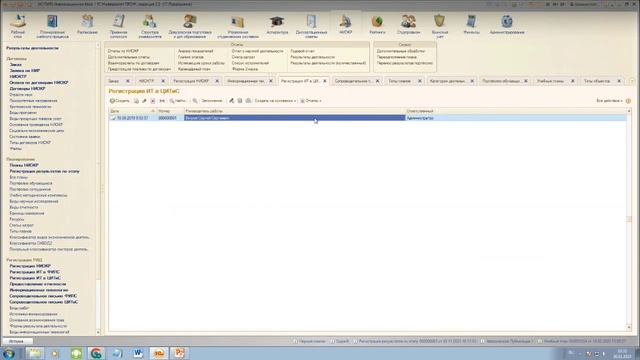The image size is (640, 360).
Task: Open Информационные технологии navigation item
Action: [39, 290]
